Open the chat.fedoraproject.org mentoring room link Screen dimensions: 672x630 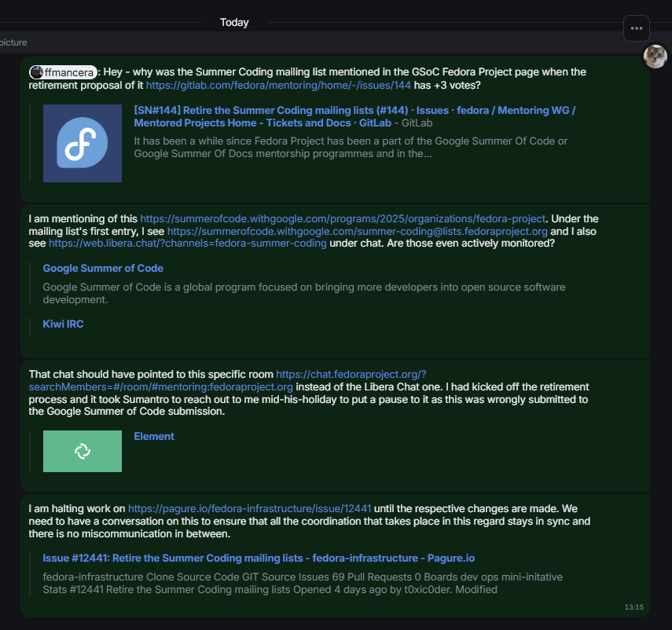[228, 380]
